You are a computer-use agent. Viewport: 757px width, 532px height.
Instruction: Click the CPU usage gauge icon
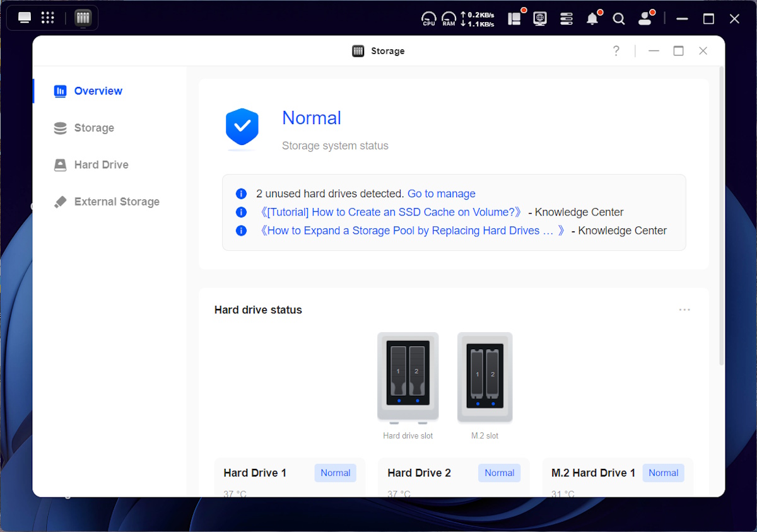point(429,19)
